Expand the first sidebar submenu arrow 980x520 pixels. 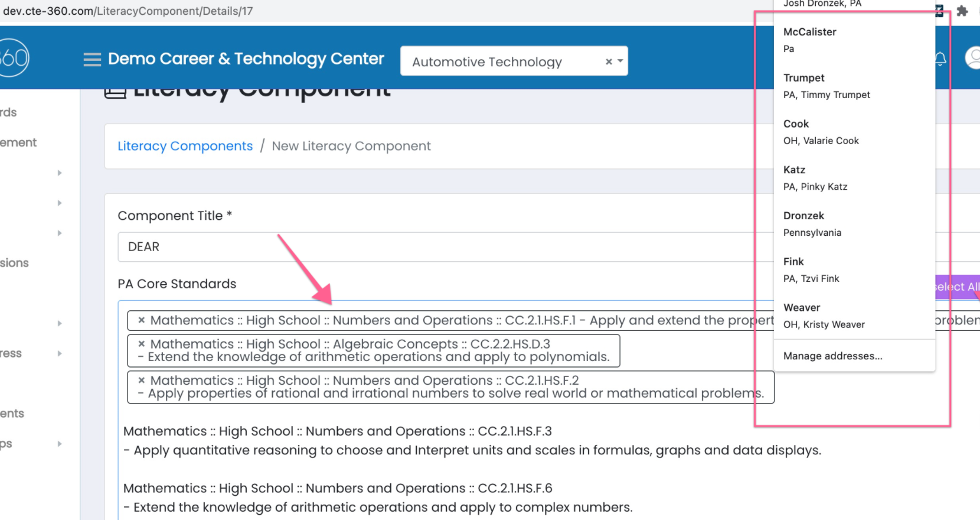[x=60, y=173]
